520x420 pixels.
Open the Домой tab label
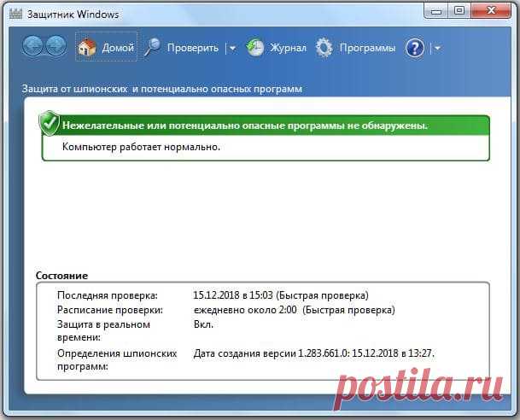tap(118, 48)
